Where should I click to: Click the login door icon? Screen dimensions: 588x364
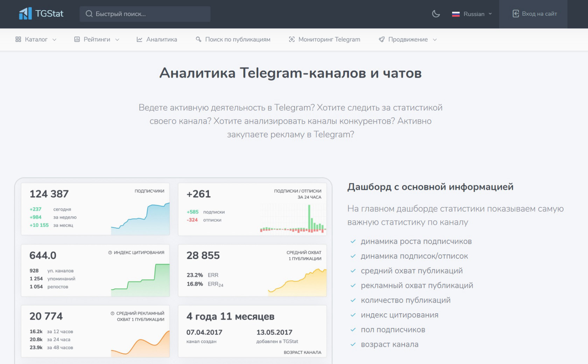(516, 14)
